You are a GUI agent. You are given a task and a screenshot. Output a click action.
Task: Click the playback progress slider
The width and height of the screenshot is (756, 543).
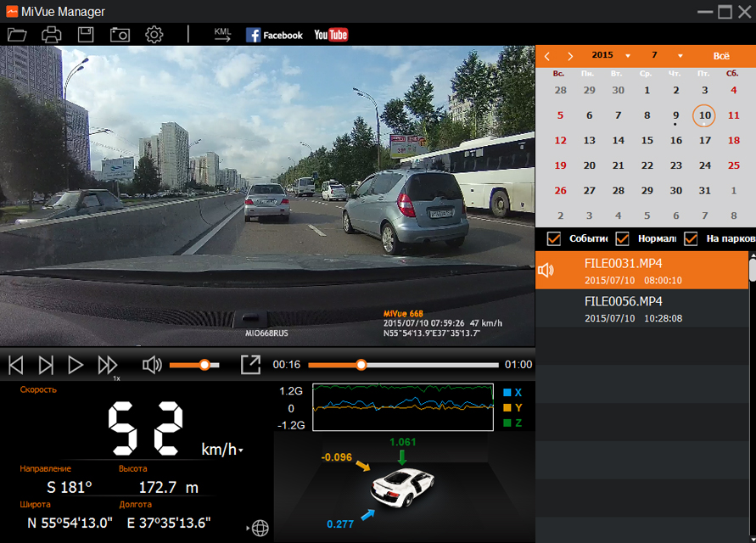[x=361, y=365]
